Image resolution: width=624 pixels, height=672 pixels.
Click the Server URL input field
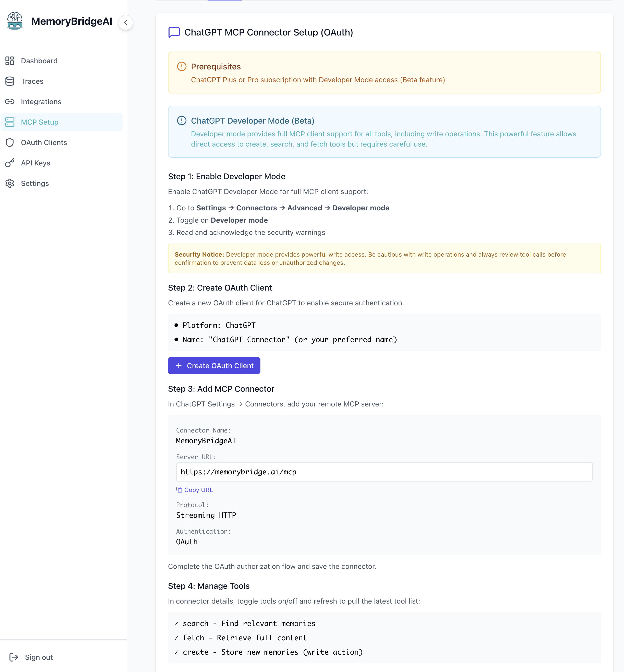[384, 472]
